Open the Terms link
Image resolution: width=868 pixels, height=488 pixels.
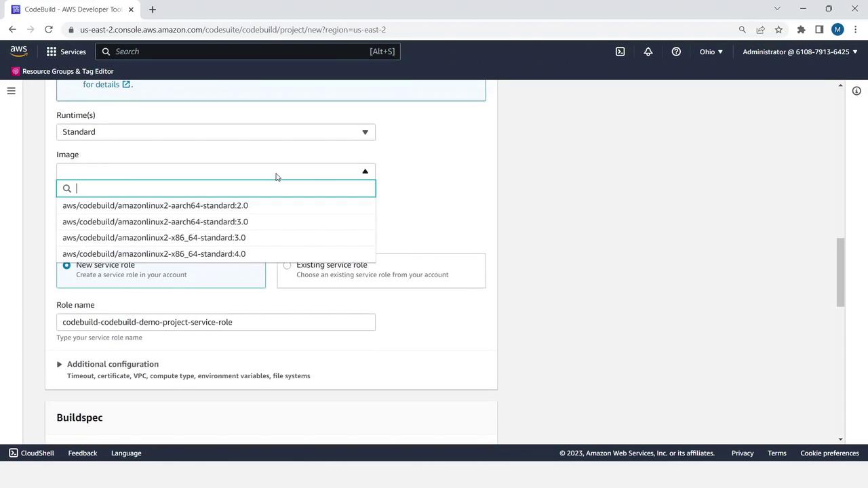click(x=777, y=453)
